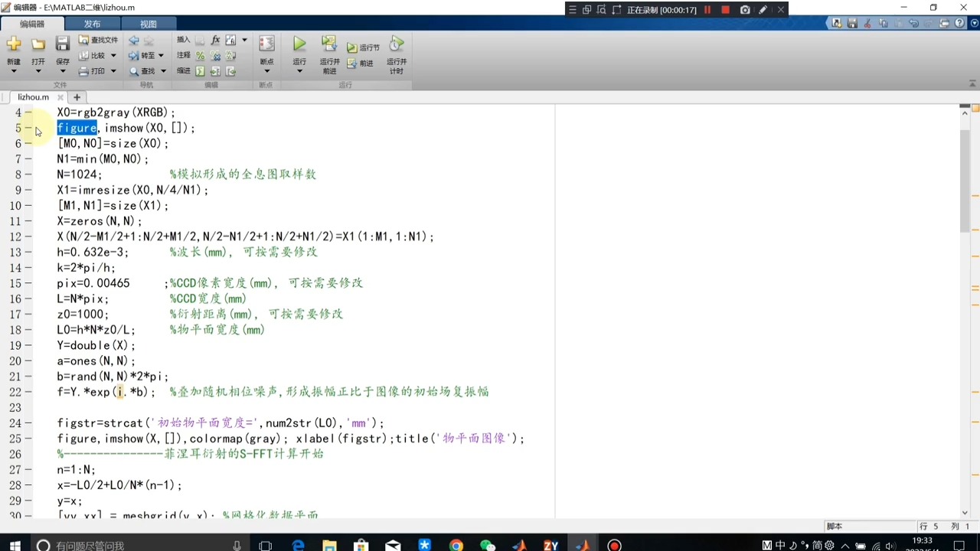Click the increase indent icon

point(215,71)
